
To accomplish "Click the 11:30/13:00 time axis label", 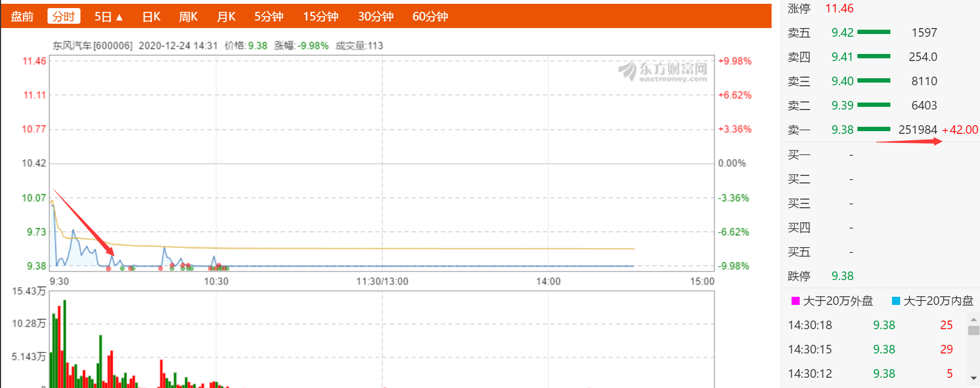I will coord(382,281).
